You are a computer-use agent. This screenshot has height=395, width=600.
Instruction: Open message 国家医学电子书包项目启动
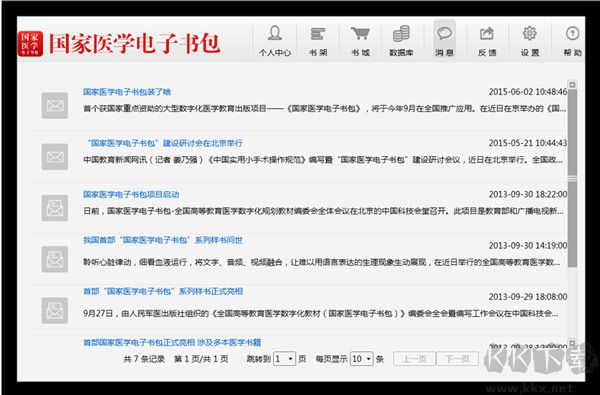point(131,194)
